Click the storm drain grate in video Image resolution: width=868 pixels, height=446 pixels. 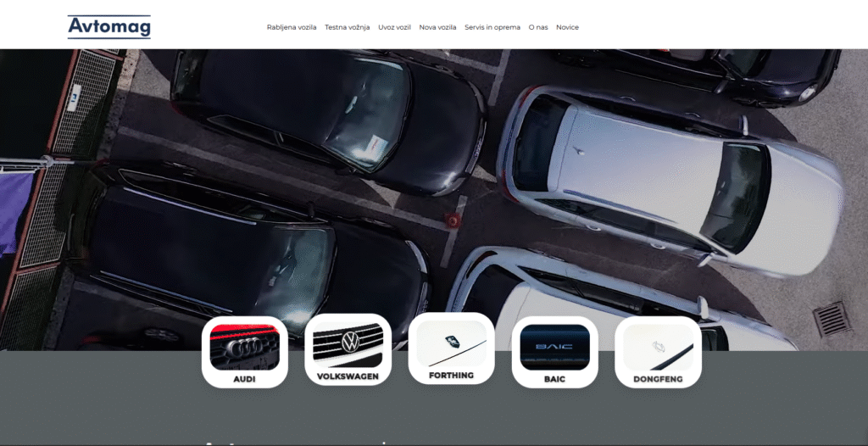click(831, 319)
